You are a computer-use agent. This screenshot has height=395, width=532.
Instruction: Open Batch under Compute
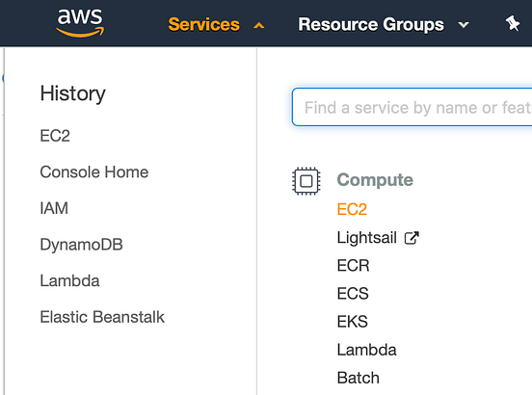click(359, 378)
